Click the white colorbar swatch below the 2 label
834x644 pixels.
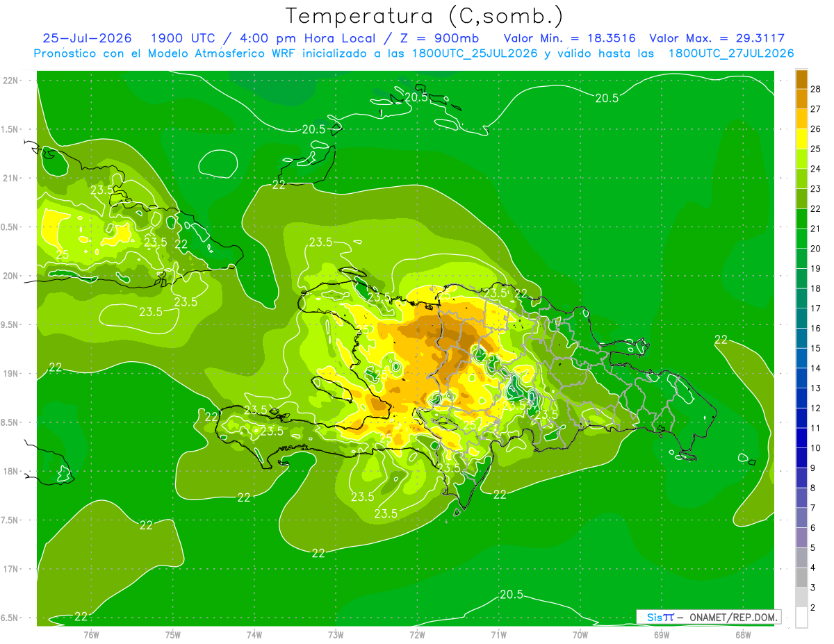pos(801,618)
